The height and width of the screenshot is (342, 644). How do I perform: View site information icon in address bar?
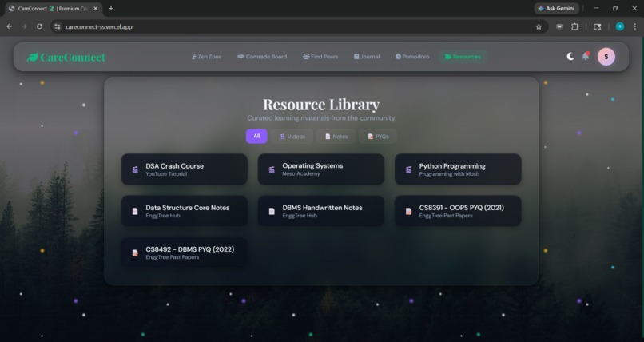click(58, 26)
